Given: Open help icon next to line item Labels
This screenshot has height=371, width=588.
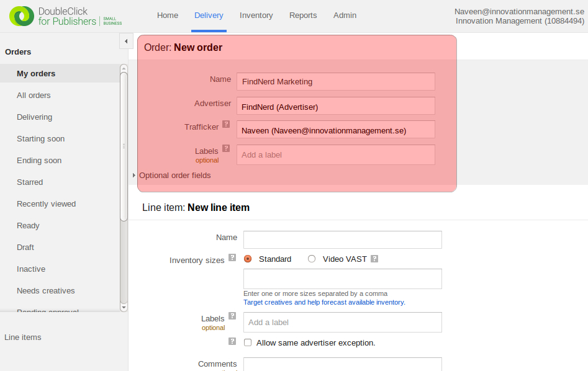Looking at the screenshot, I should click(x=232, y=316).
